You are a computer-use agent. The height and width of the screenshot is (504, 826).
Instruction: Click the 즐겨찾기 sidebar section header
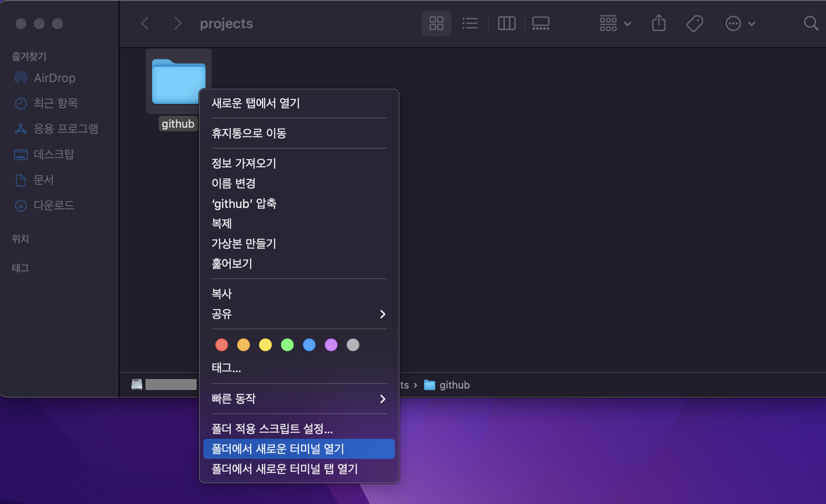(29, 56)
